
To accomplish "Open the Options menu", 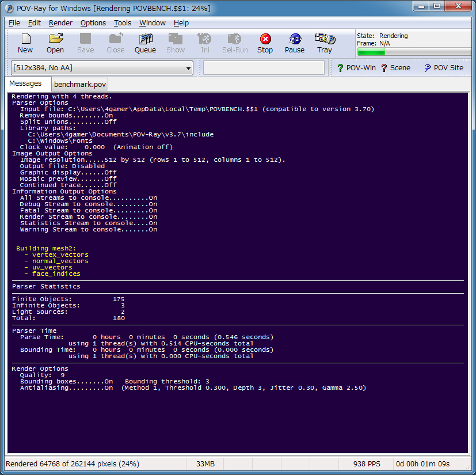I will 93,23.
